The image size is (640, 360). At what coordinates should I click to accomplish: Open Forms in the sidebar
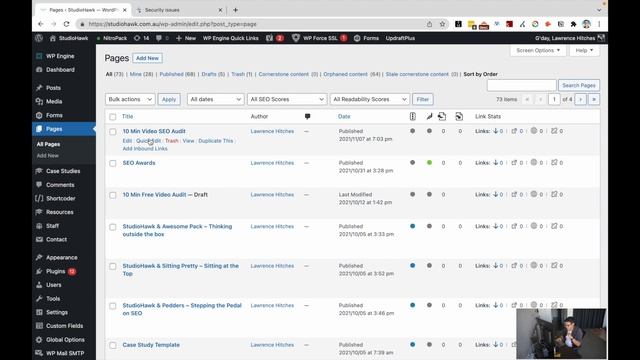[x=54, y=115]
